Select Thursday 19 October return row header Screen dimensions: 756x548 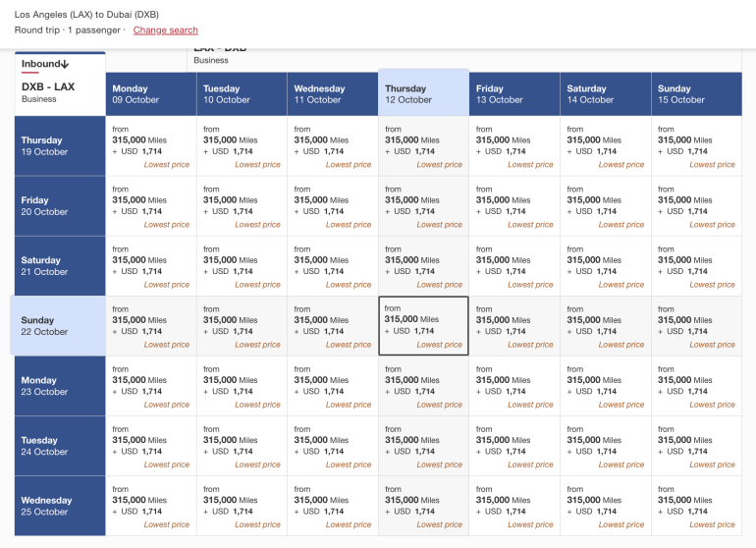coord(60,146)
